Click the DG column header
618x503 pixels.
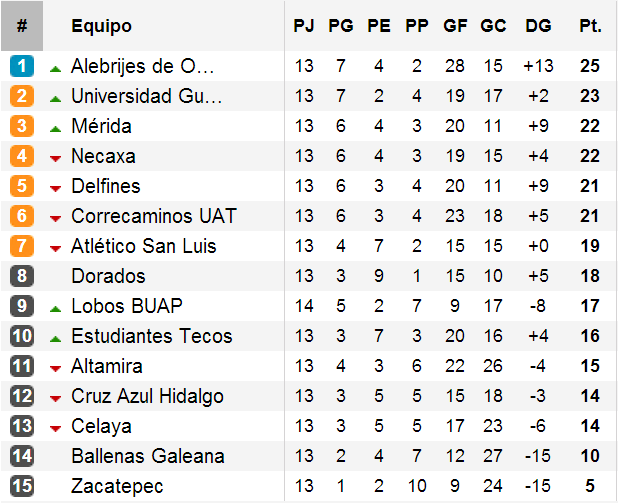pyautogui.click(x=538, y=26)
